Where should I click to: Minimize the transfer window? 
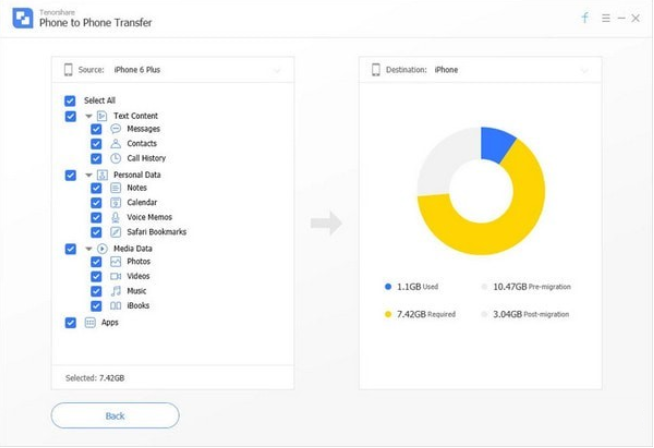(621, 18)
